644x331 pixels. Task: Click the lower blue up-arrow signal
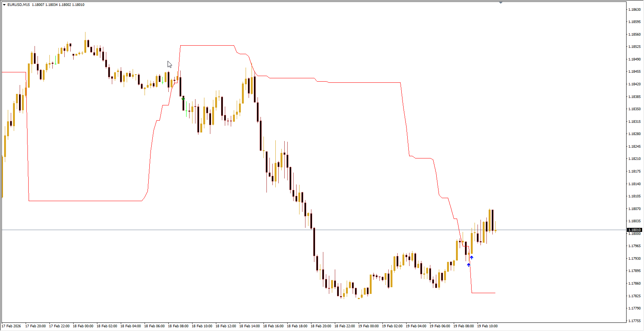469,265
